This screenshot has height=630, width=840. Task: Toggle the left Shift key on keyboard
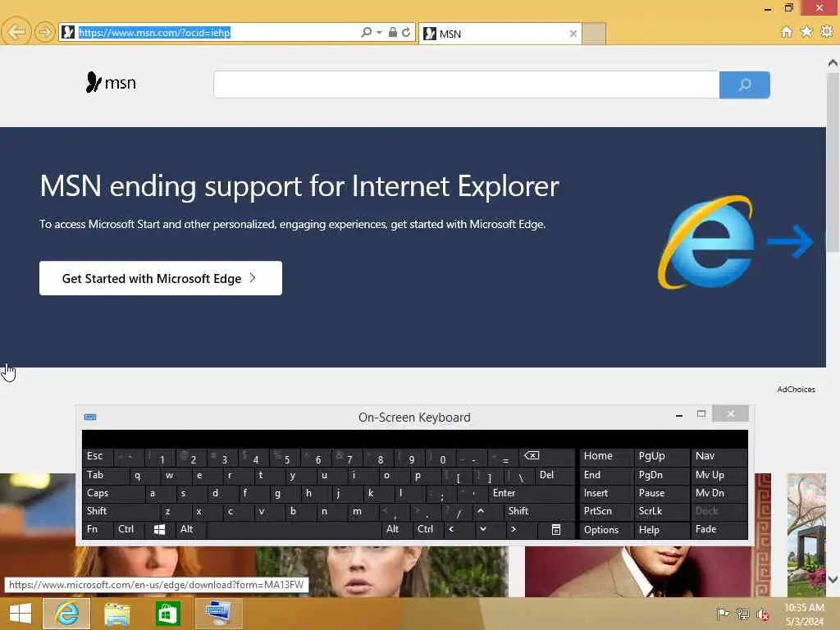(x=121, y=512)
